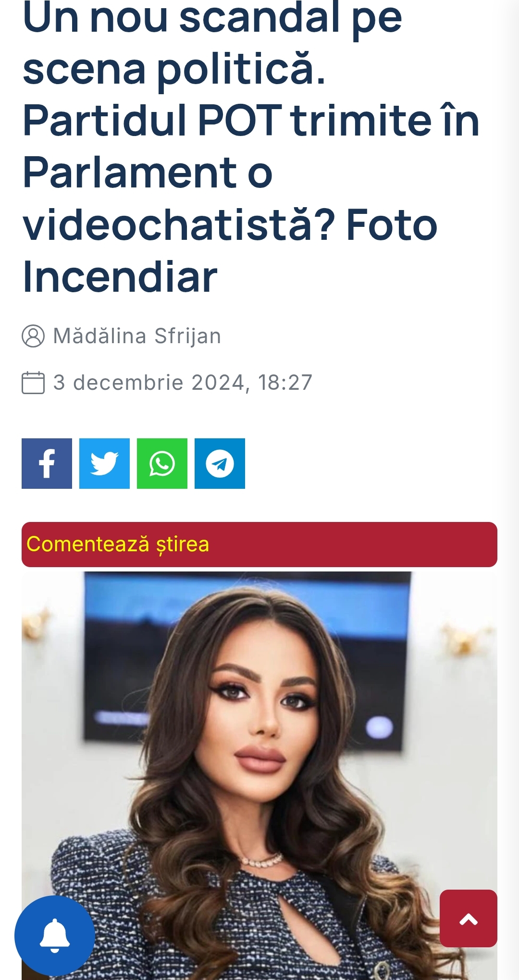Screen dimensions: 519x980
Task: Click the headline words scena politică
Action: [x=174, y=69]
